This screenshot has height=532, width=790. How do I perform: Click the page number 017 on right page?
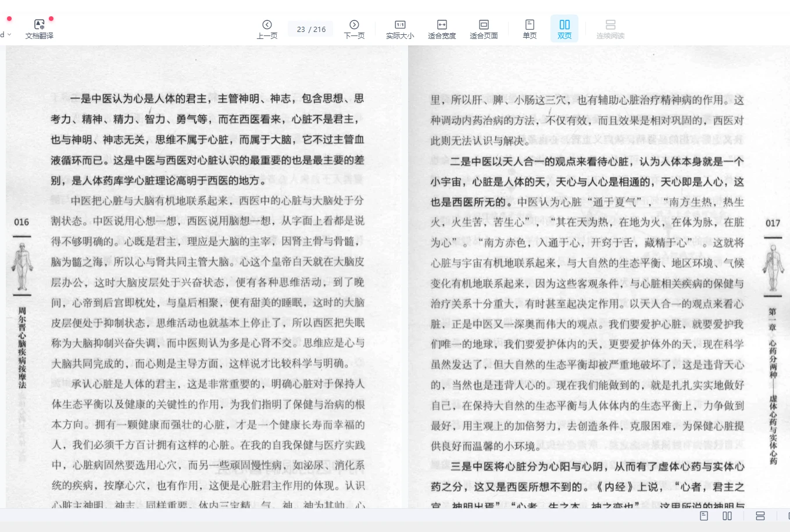tap(773, 223)
